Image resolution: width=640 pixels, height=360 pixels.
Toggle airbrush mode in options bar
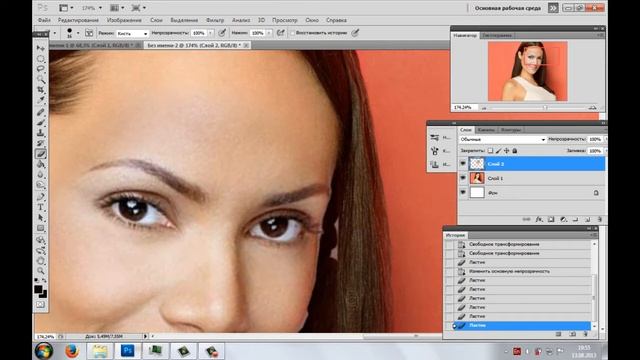point(280,33)
